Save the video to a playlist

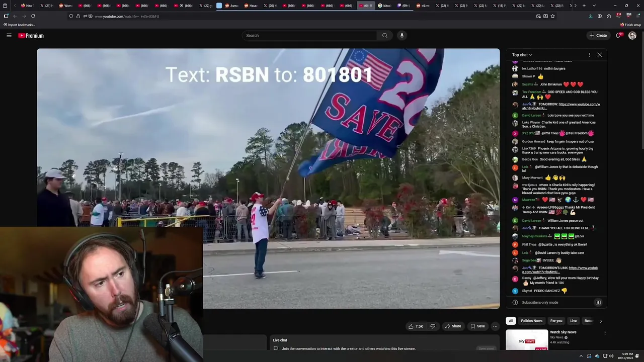coord(477,326)
